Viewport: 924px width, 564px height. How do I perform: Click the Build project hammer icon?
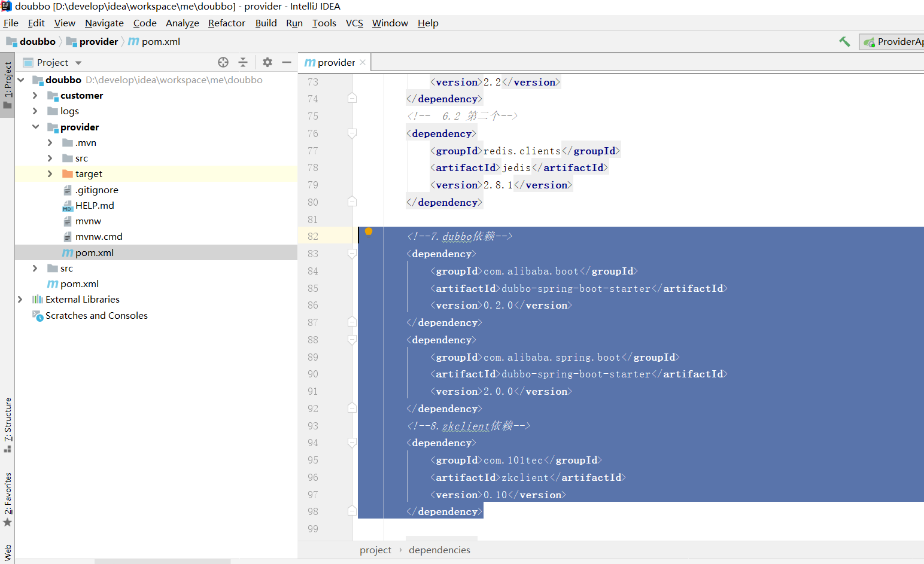[844, 41]
